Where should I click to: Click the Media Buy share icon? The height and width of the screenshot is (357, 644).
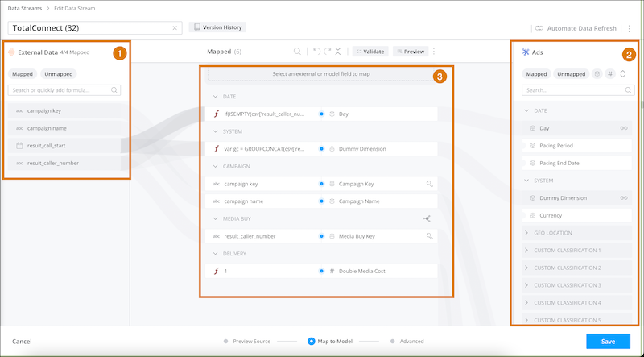pyautogui.click(x=427, y=219)
